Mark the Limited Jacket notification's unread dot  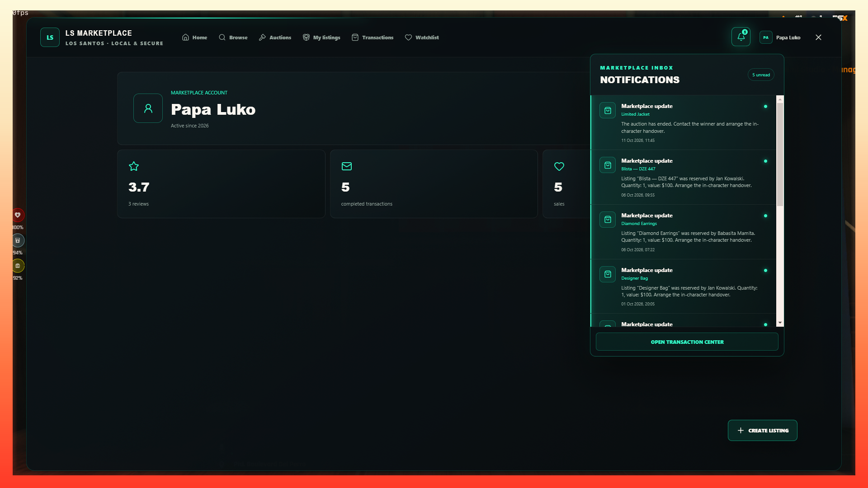765,107
